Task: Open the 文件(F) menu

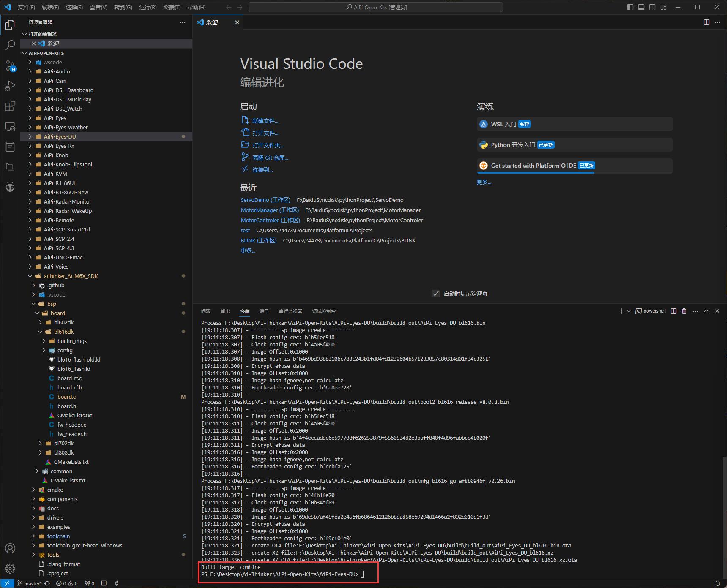Action: (x=27, y=7)
